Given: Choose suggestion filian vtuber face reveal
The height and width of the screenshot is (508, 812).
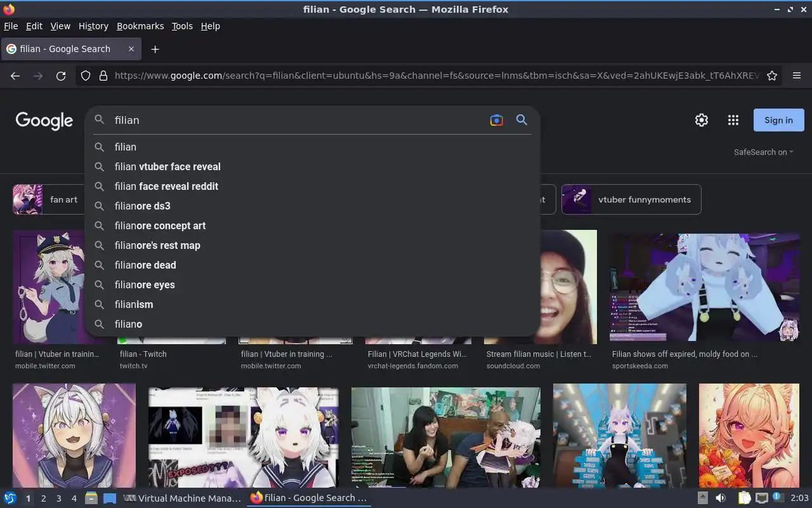Looking at the screenshot, I should (x=312, y=166).
